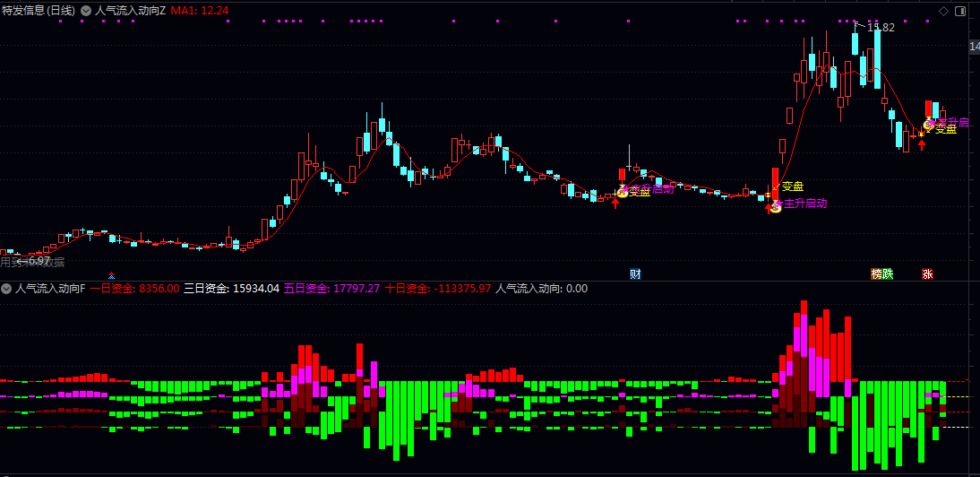Click the 人气流入动向F indicator name

[50, 289]
